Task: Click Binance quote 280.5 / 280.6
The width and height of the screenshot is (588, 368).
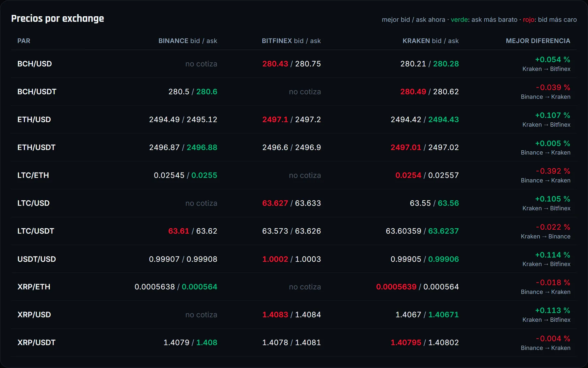Action: tap(193, 92)
